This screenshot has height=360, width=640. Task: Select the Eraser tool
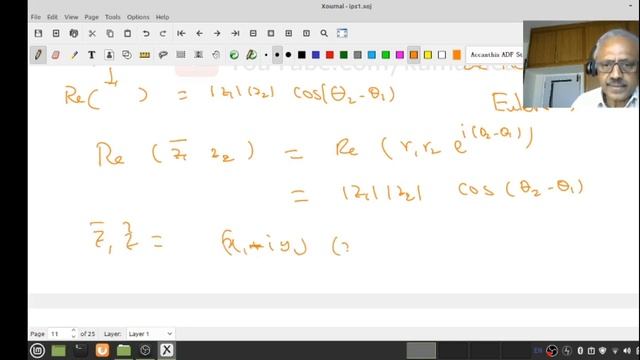pyautogui.click(x=56, y=55)
